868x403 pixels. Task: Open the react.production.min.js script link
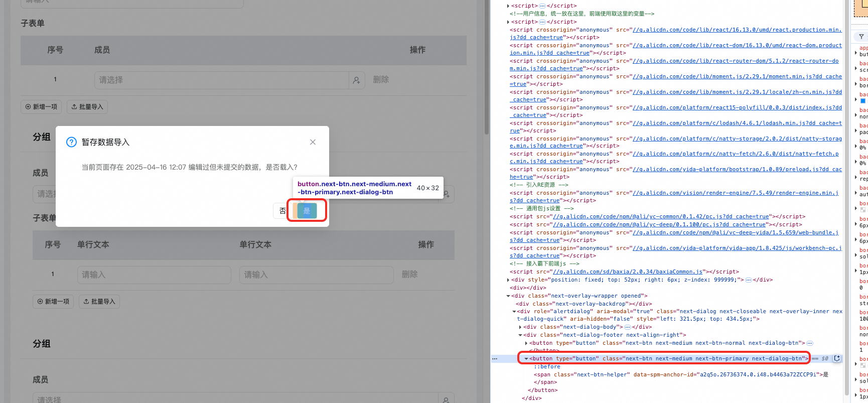click(676, 34)
